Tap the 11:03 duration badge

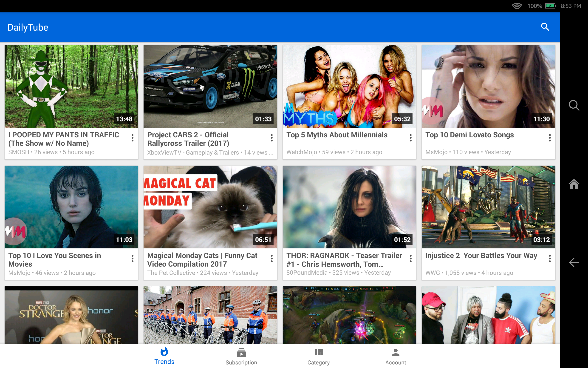pyautogui.click(x=124, y=240)
